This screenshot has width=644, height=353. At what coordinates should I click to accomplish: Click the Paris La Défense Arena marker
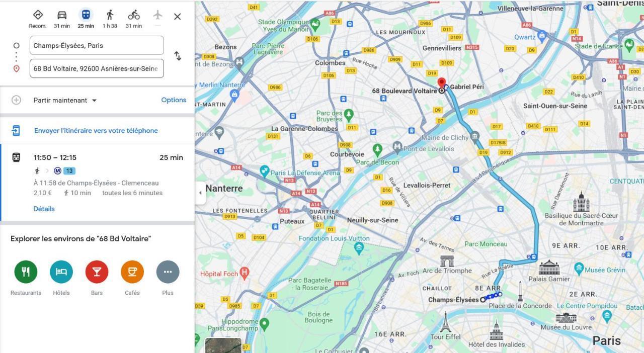265,171
